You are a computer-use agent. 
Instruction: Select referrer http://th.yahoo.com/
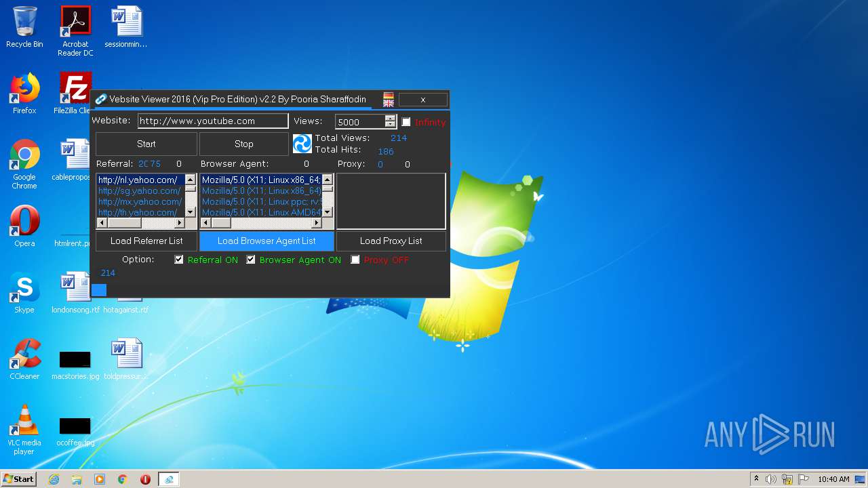pos(140,212)
